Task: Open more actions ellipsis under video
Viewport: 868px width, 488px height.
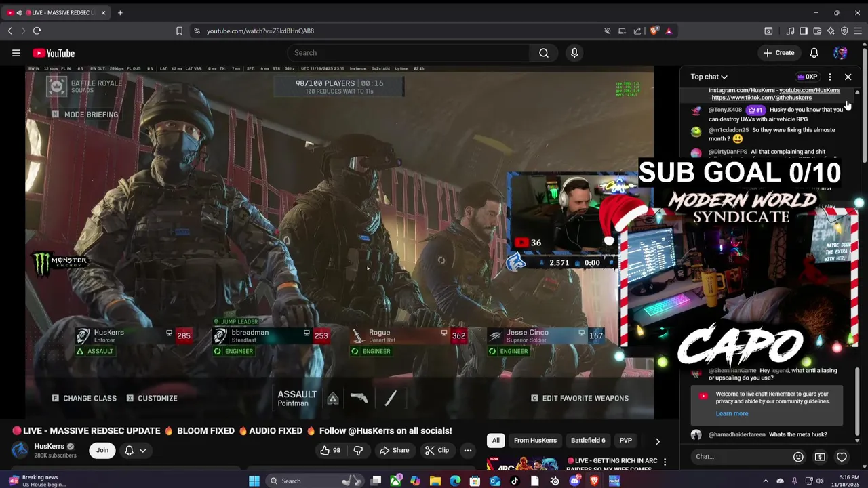Action: pos(467,450)
